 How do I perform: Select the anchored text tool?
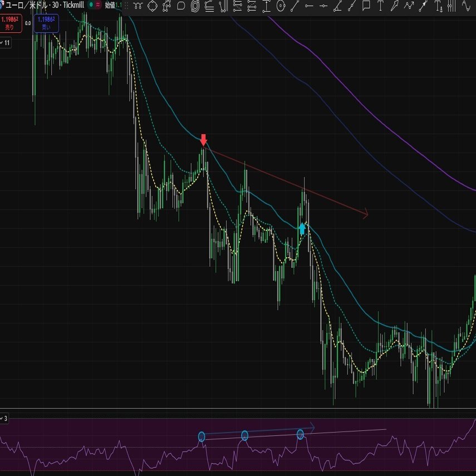point(438,6)
